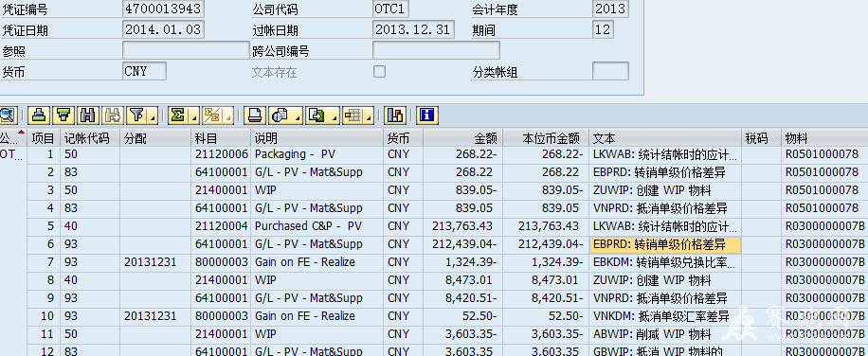
Task: Click 'Packaging - PV' description cell
Action: 316,154
